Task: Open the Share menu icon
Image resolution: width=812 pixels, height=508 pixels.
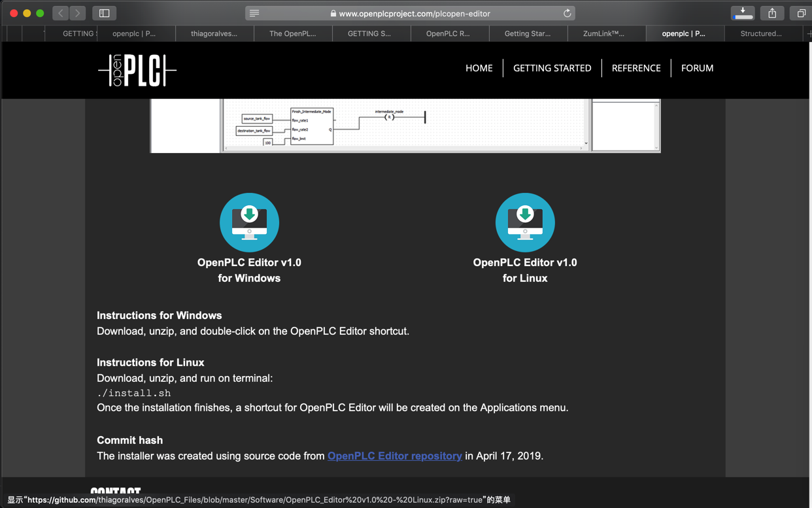Action: pos(772,13)
